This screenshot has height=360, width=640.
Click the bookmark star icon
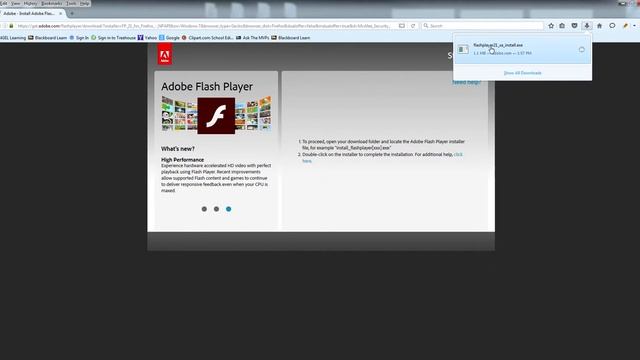(x=551, y=26)
